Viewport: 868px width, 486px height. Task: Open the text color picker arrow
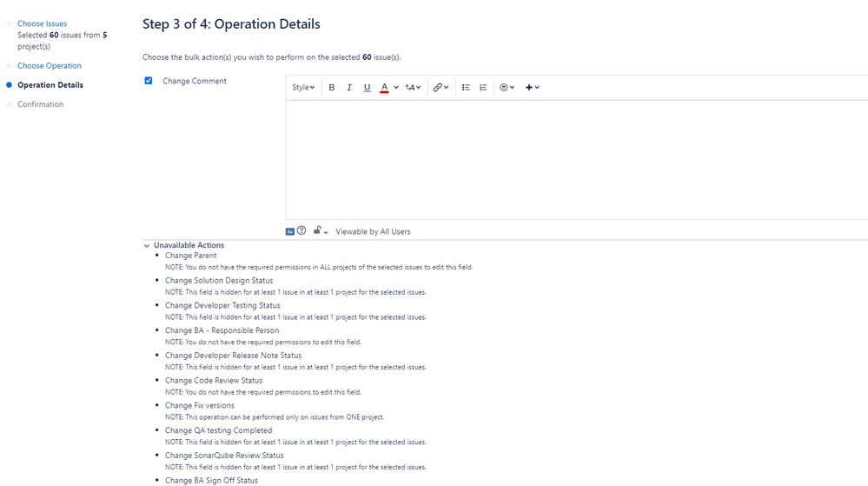click(x=396, y=88)
